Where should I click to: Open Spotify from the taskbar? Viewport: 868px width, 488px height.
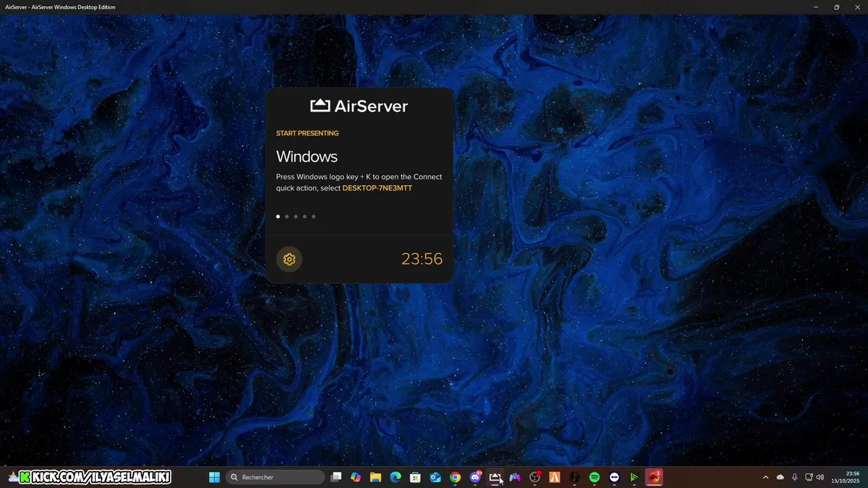coord(595,477)
